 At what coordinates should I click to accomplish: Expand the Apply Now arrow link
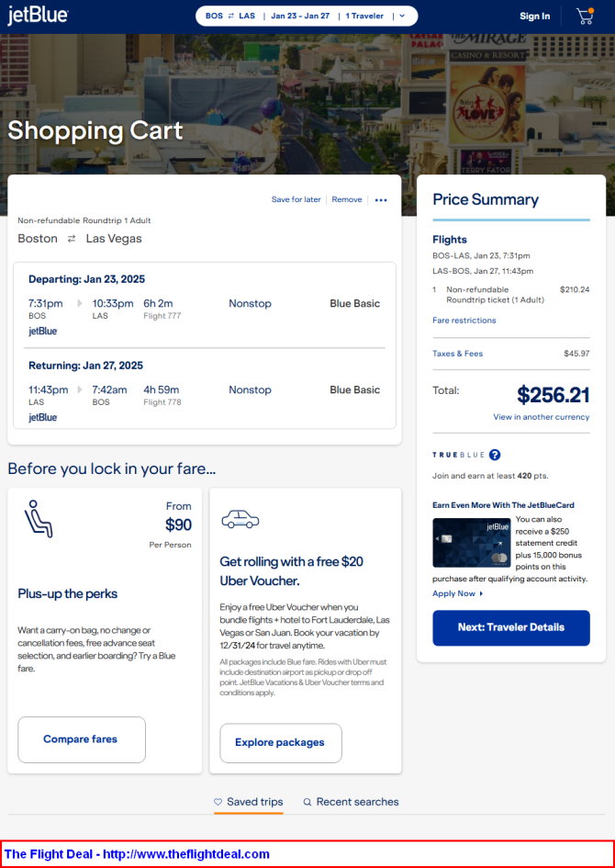pyautogui.click(x=481, y=594)
